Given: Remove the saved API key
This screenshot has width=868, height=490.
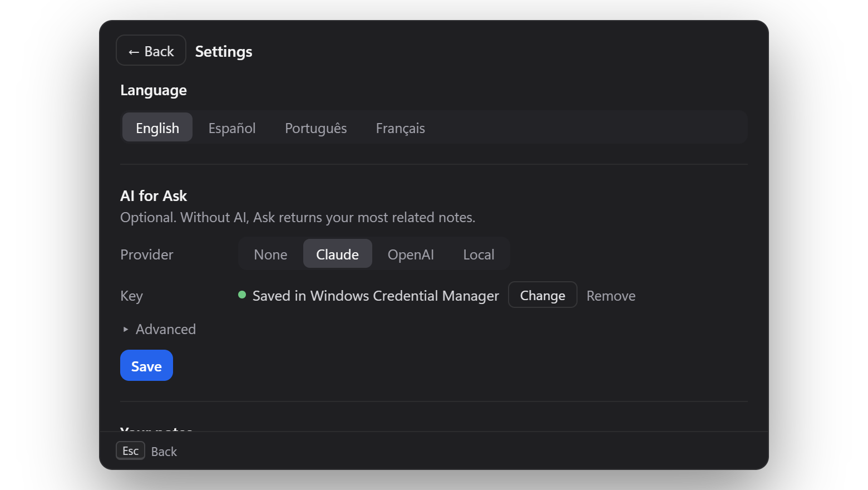Looking at the screenshot, I should click(x=611, y=296).
